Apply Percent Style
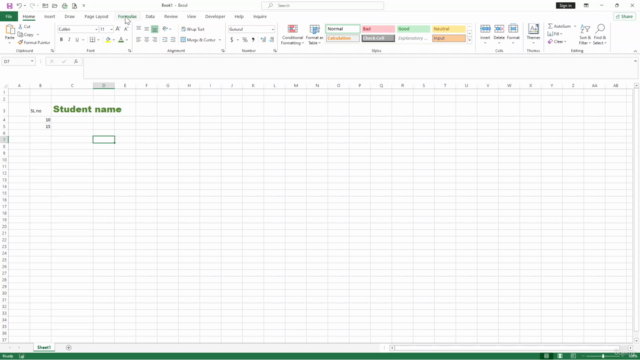Image resolution: width=640 pixels, height=360 pixels. 244,40
